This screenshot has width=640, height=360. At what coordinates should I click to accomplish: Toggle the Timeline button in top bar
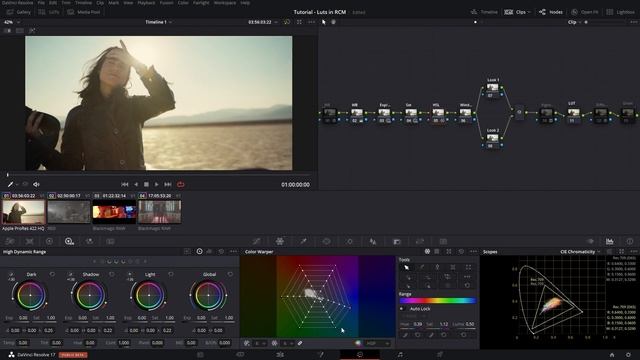click(484, 12)
